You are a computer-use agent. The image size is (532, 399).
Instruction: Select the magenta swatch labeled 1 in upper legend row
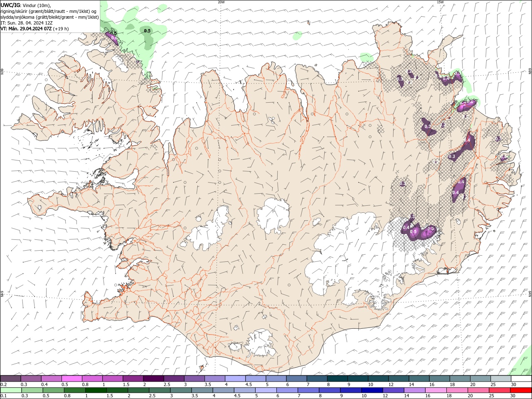coord(113,378)
